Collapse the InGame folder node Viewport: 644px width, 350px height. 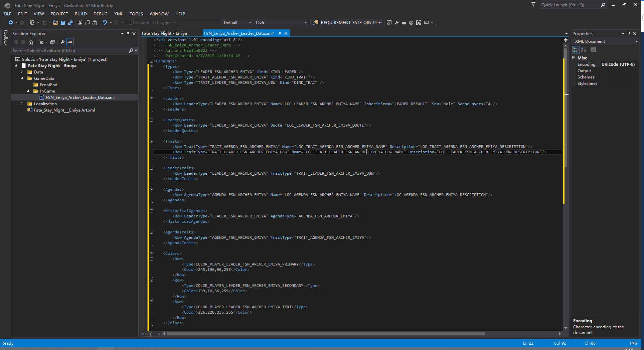(x=28, y=91)
